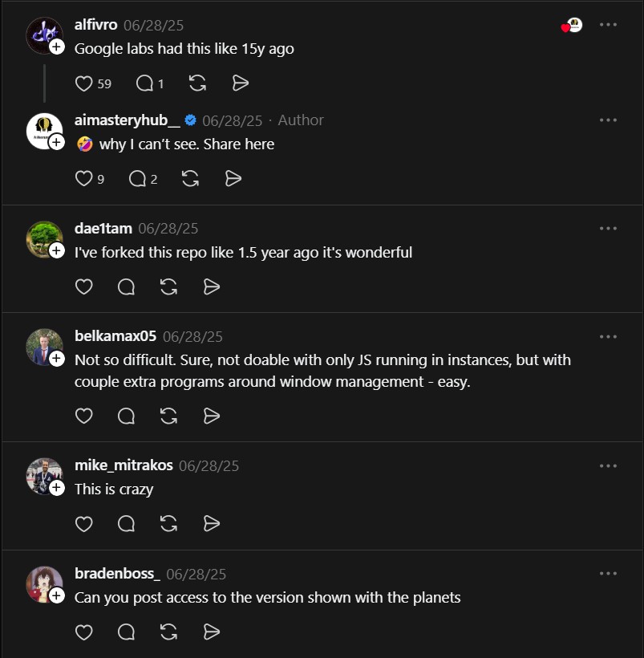
Task: Like bradenboss_'s comment about planets
Action: tap(83, 632)
